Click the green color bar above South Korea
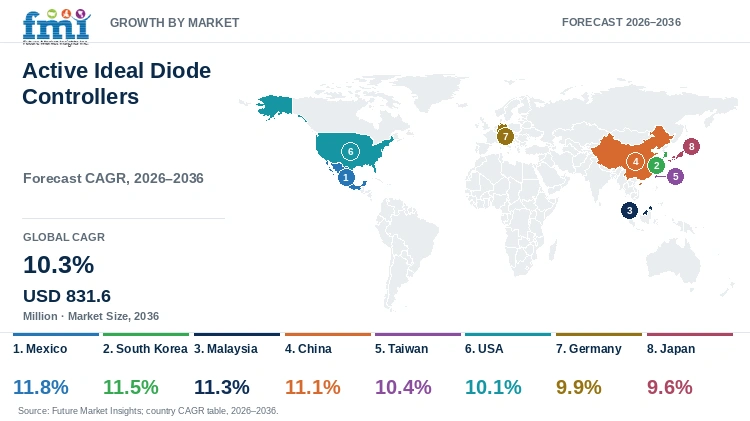The image size is (750, 421). [x=146, y=334]
